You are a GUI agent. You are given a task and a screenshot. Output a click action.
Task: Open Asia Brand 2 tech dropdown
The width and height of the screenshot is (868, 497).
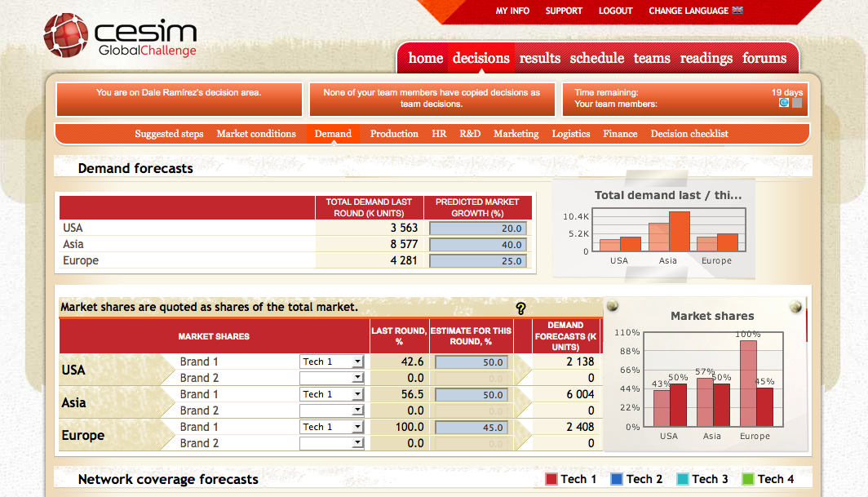click(331, 410)
